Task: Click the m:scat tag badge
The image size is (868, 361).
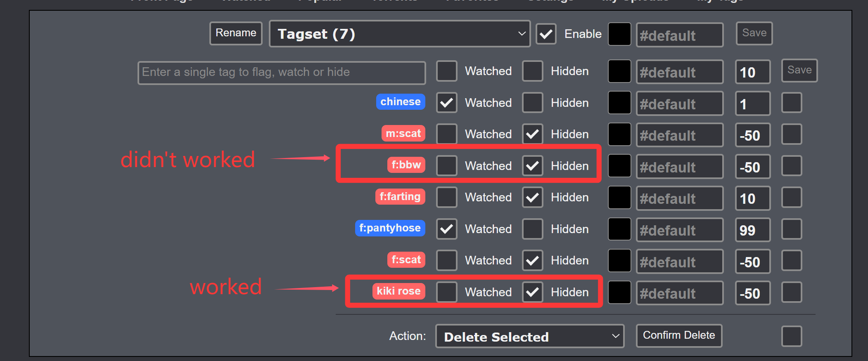Action: tap(403, 134)
